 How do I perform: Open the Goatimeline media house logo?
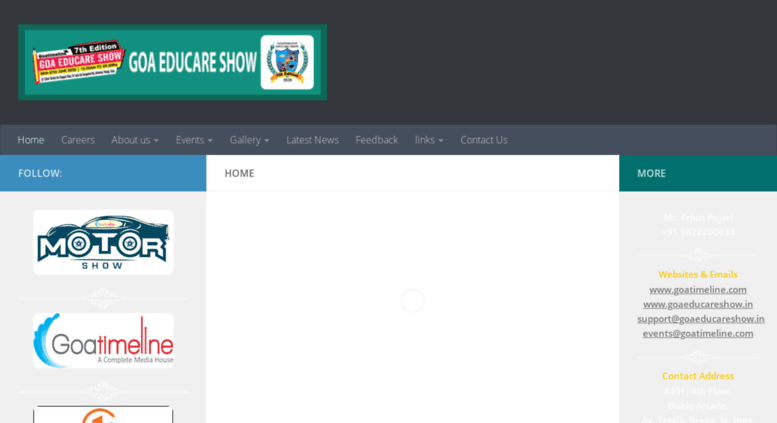click(103, 340)
